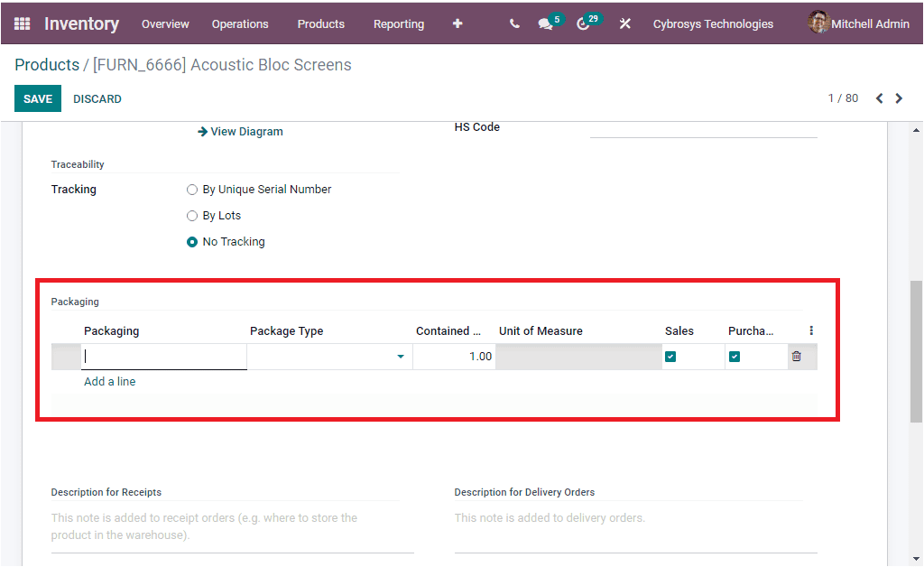Open the View Diagram link

246,132
